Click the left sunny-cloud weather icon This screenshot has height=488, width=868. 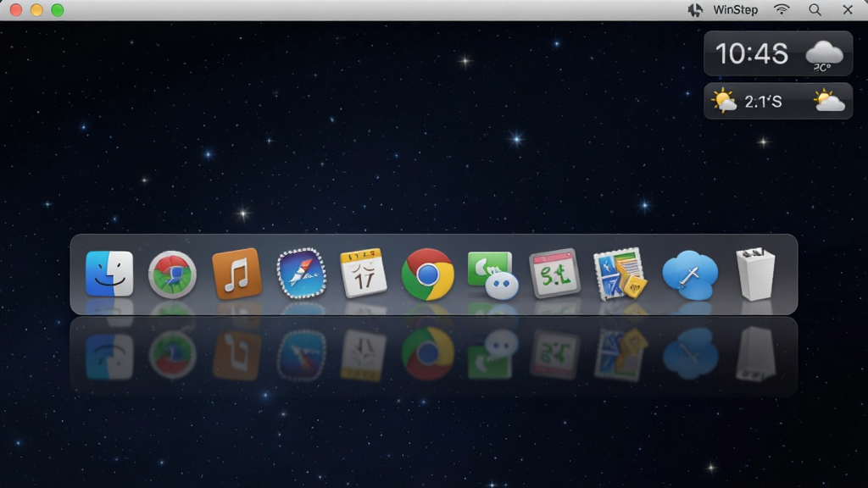coord(724,102)
